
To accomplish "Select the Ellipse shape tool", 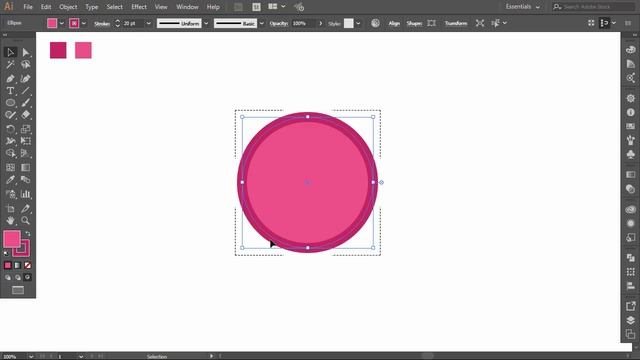I will click(x=10, y=102).
